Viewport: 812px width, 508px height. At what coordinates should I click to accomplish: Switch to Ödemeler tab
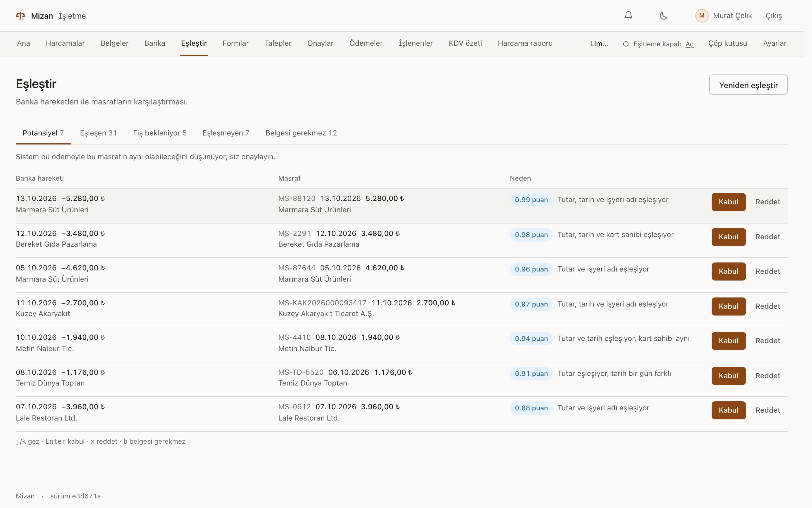(x=366, y=43)
